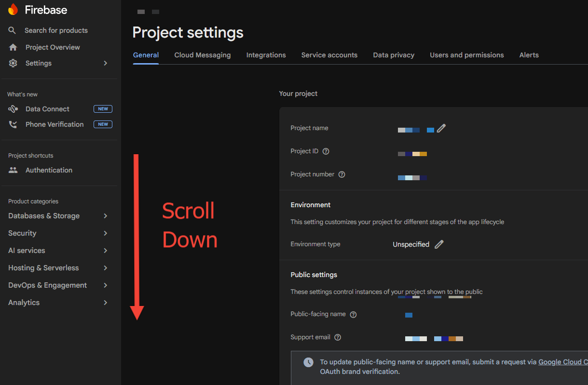This screenshot has width=588, height=385.
Task: Click the Your project label
Action: click(x=298, y=93)
